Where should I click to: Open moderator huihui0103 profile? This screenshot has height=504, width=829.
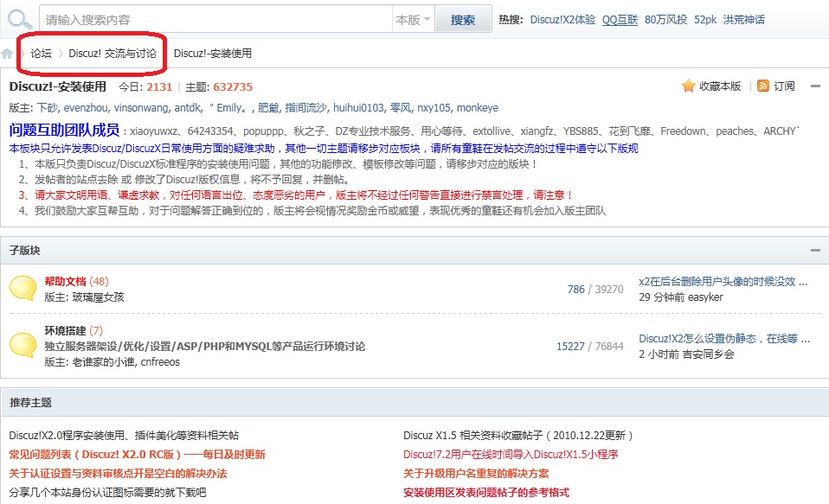click(358, 108)
